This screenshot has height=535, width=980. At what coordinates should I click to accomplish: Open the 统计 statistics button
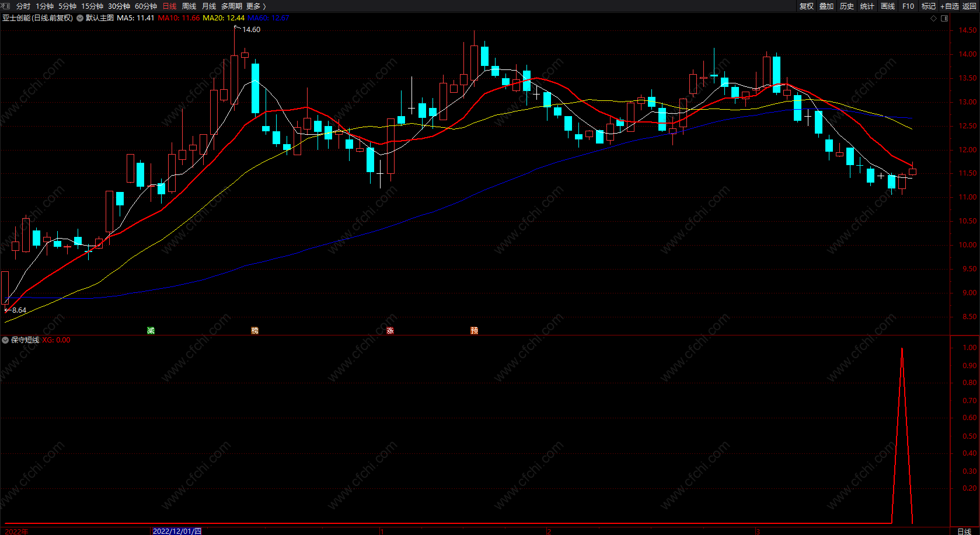pyautogui.click(x=867, y=6)
